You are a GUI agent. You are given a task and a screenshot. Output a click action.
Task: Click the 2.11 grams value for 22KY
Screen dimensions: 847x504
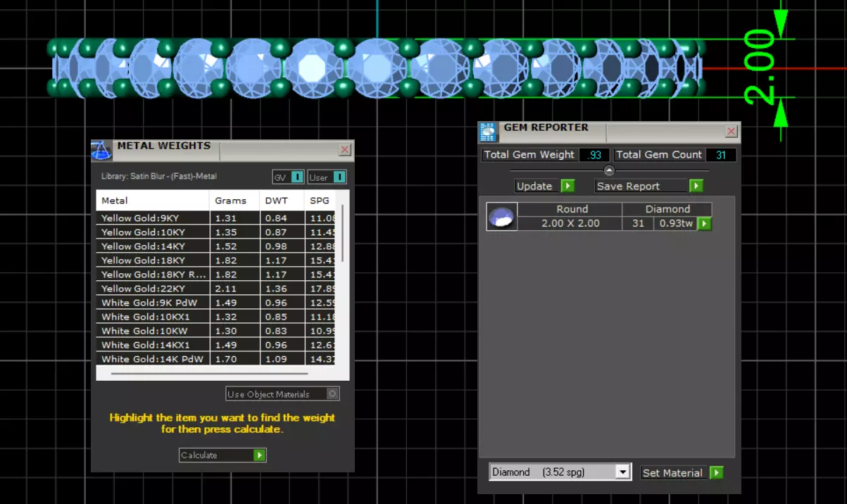pos(225,289)
